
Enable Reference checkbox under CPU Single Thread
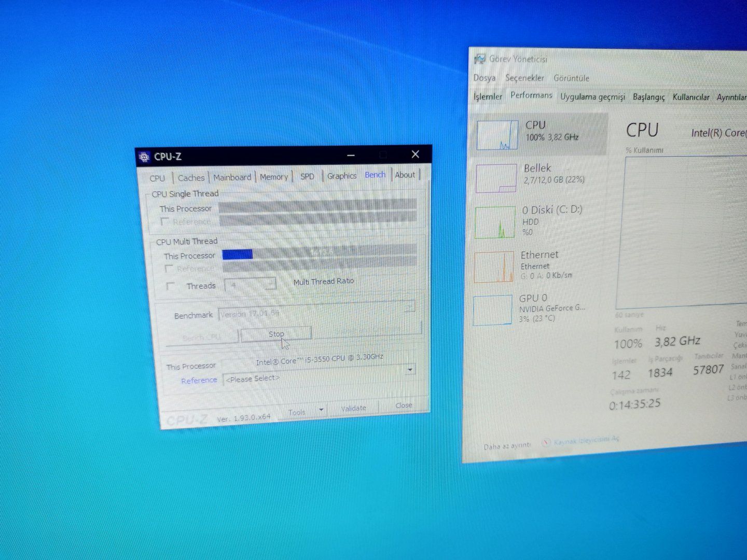165,221
